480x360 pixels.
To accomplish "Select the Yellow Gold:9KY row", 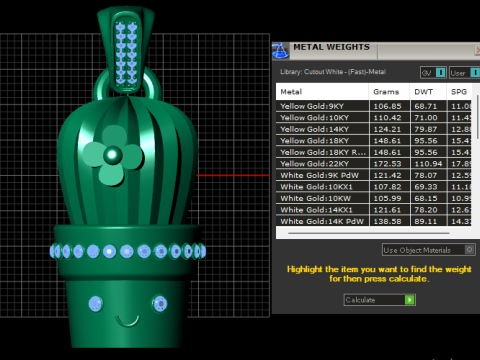I will pos(373,106).
